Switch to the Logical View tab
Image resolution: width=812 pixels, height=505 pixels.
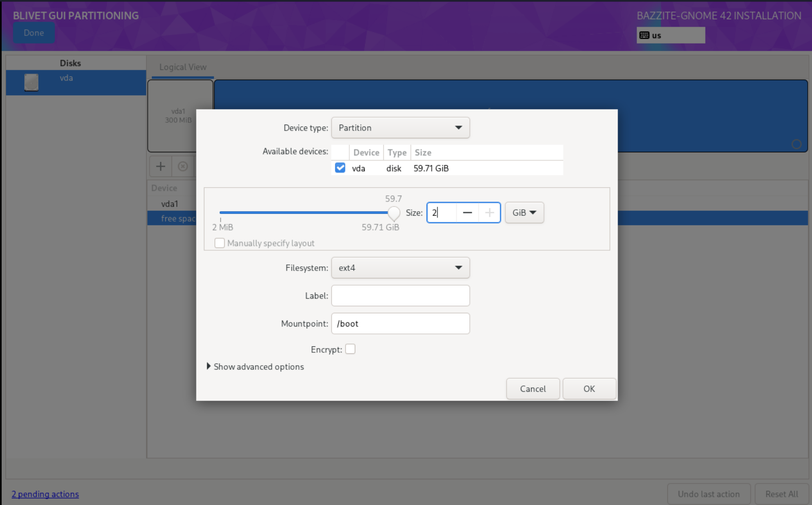tap(182, 67)
